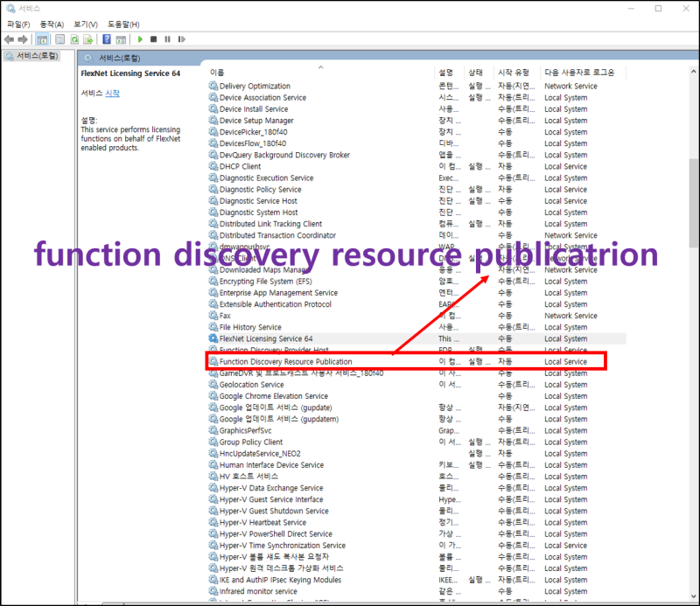Toggle the show/hide console tree icon

pyautogui.click(x=42, y=39)
